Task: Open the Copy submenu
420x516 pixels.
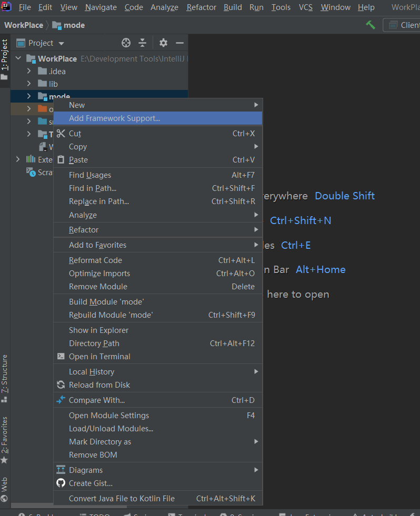Action: coord(158,146)
